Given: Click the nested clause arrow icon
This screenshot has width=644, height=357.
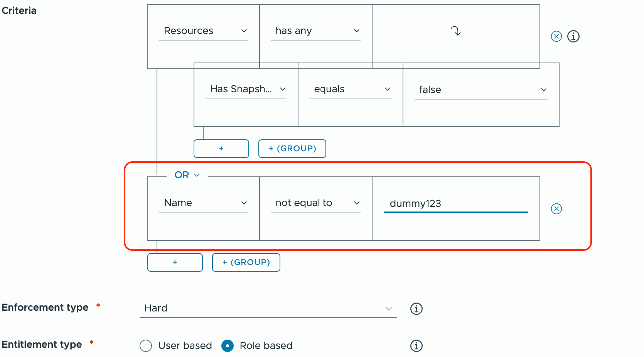Looking at the screenshot, I should point(455,31).
